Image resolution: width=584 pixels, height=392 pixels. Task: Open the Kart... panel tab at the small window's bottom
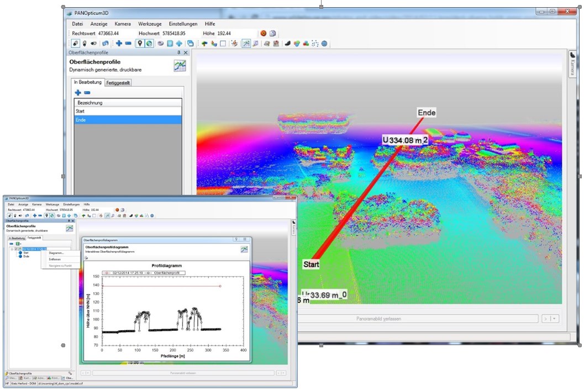26,378
